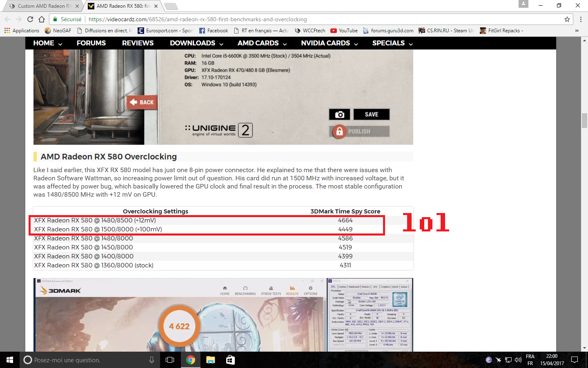588x368 pixels.
Task: Open the FORUMS section
Action: tap(91, 43)
